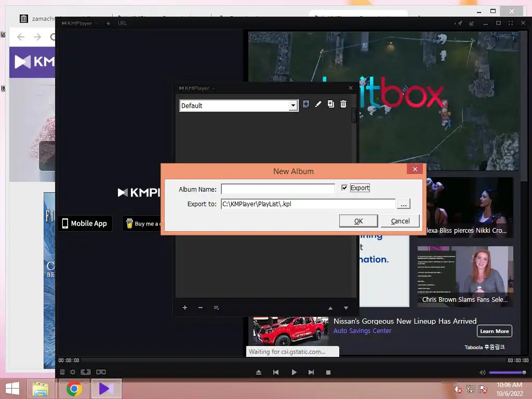This screenshot has width=532, height=399.
Task: Open File Explorer from taskbar
Action: coord(41,389)
